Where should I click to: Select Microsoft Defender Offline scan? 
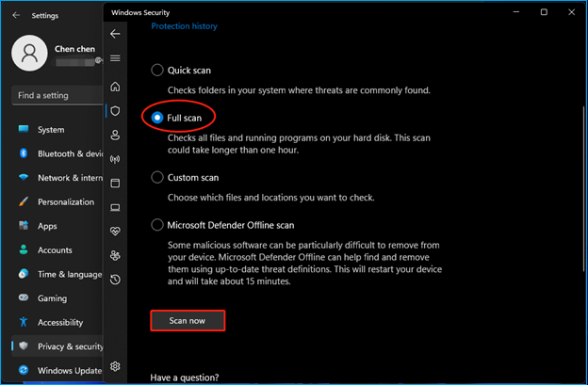pos(157,225)
